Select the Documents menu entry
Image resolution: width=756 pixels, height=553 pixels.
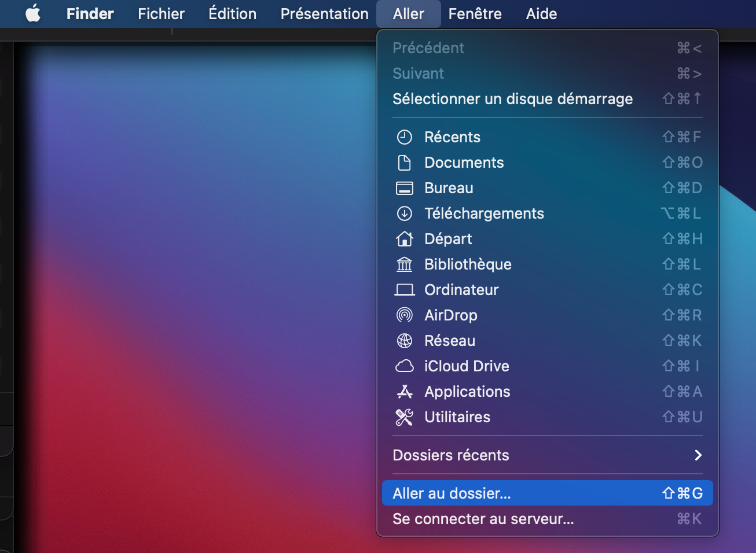548,163
